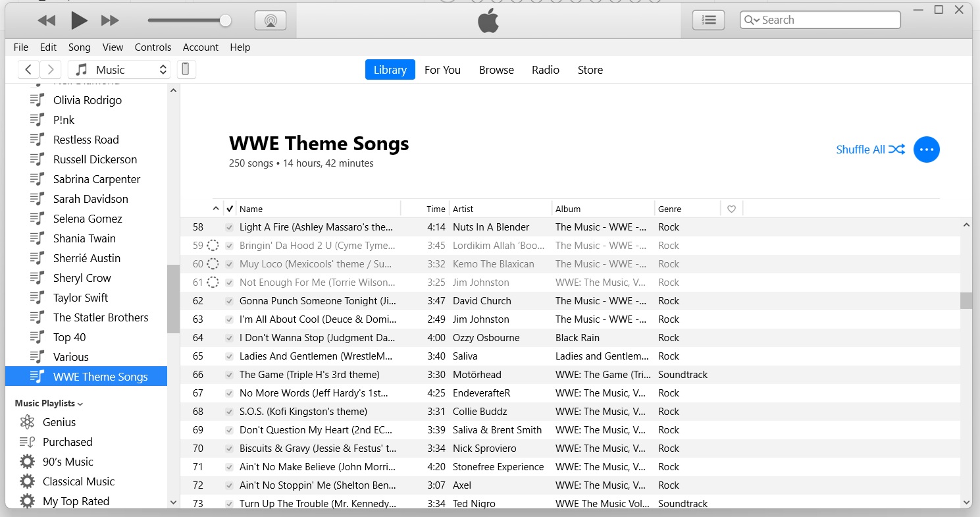Click the Sabrina Carpenter playlist icon

pyautogui.click(x=38, y=179)
